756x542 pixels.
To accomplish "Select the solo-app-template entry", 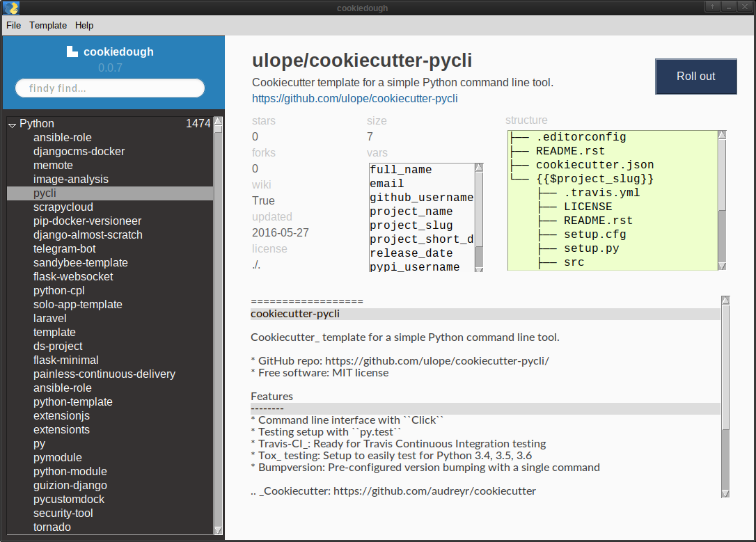I will click(78, 305).
